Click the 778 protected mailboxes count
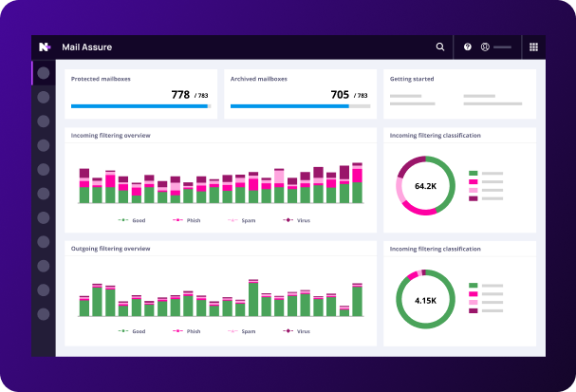Screen dimensions: 576x392 pyautogui.click(x=180, y=95)
